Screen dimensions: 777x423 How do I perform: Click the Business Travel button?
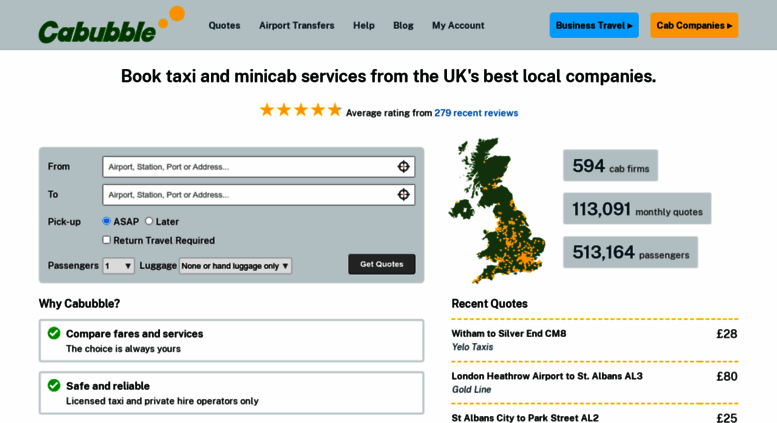pos(594,25)
